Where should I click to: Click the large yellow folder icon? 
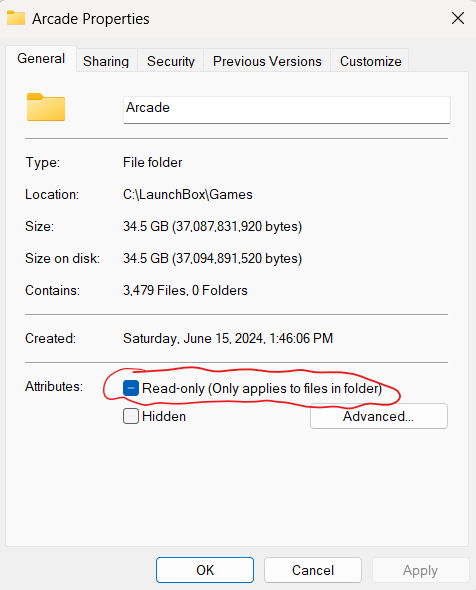pyautogui.click(x=46, y=107)
